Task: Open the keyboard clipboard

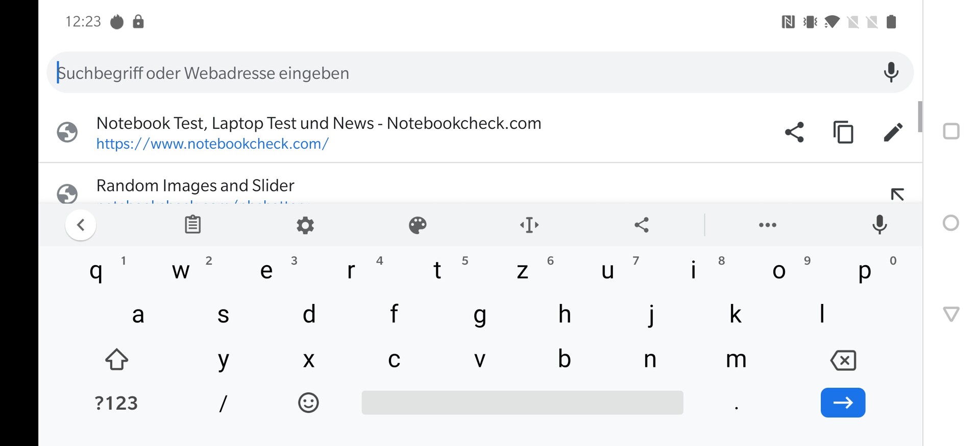Action: tap(192, 225)
